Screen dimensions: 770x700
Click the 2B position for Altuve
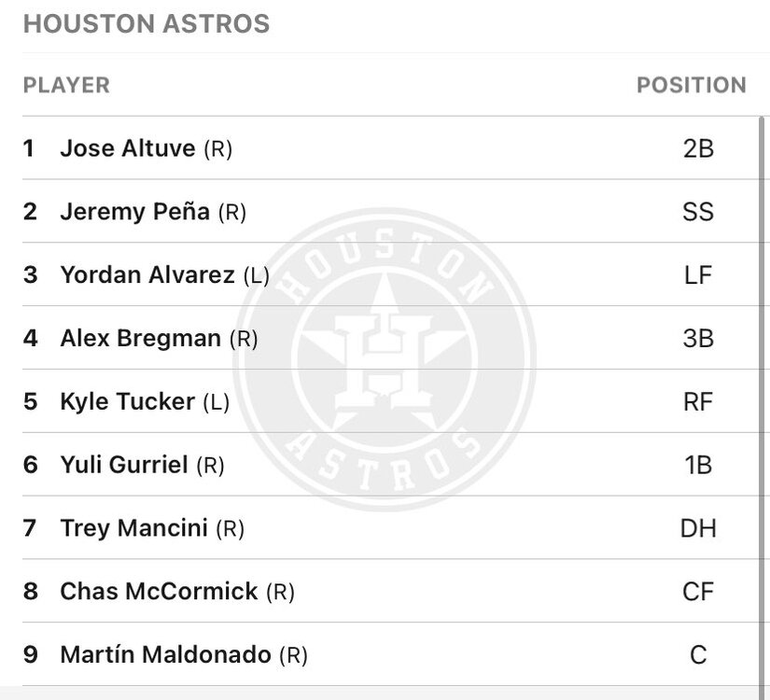[x=698, y=148]
